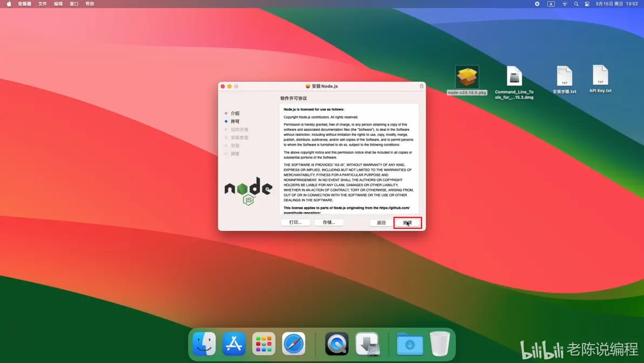Open Installer app from the Dock

[367, 344]
